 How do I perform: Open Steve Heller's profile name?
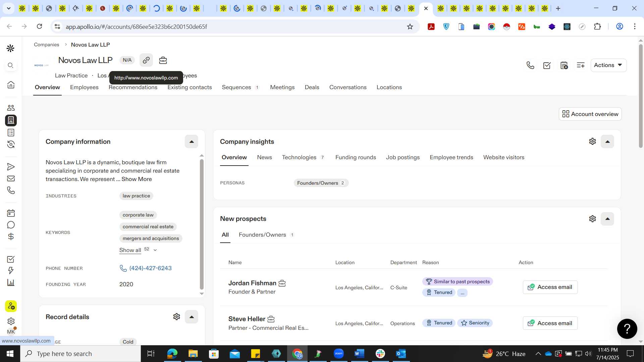247,319
